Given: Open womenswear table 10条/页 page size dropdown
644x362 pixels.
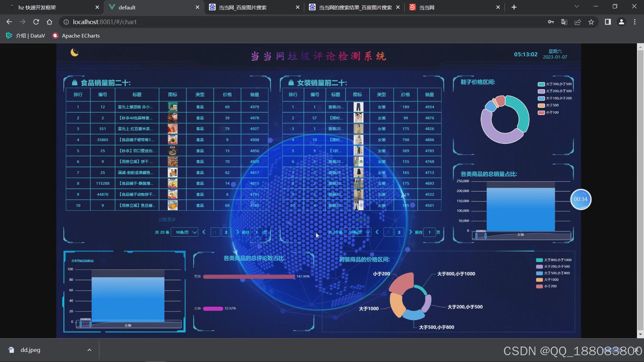Looking at the screenshot, I should pos(358,232).
